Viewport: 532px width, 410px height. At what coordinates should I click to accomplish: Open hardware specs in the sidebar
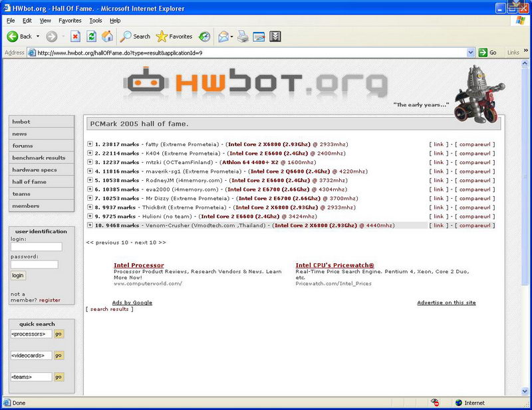click(x=41, y=169)
